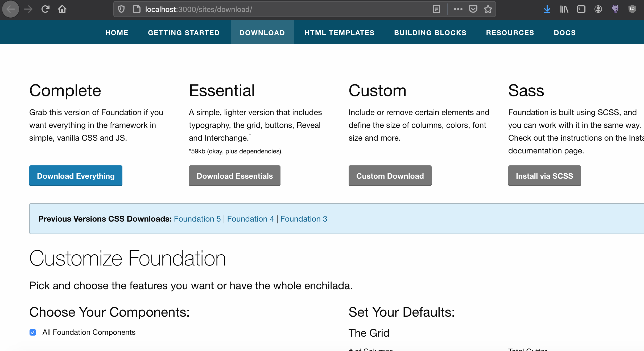Reload the current page
The height and width of the screenshot is (351, 644).
pyautogui.click(x=45, y=9)
